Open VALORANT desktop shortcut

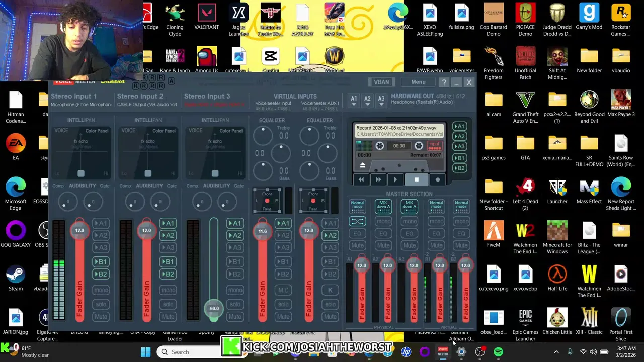click(x=207, y=18)
